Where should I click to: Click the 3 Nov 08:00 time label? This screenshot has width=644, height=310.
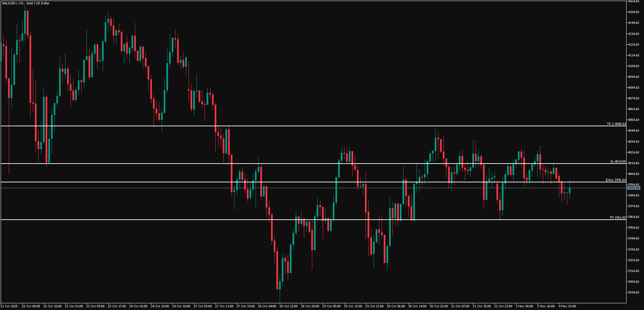[525, 306]
